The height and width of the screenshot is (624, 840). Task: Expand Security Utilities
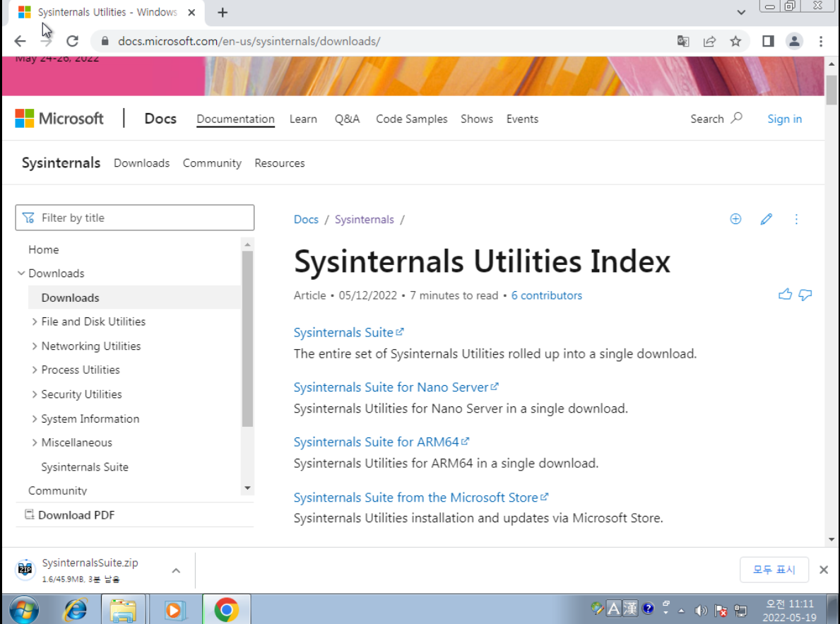pyautogui.click(x=35, y=394)
